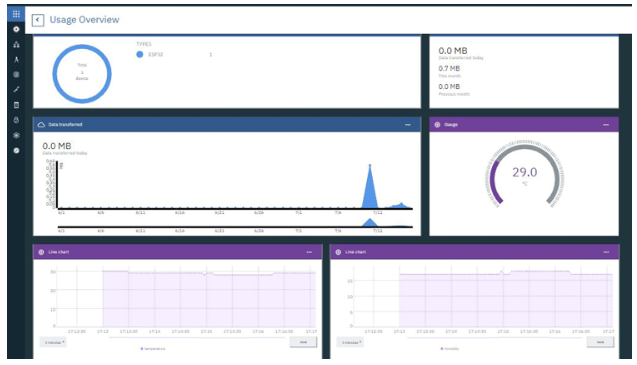The image size is (637, 365).
Task: Open the Devices chip icon in sidebar
Action: pyautogui.click(x=16, y=29)
